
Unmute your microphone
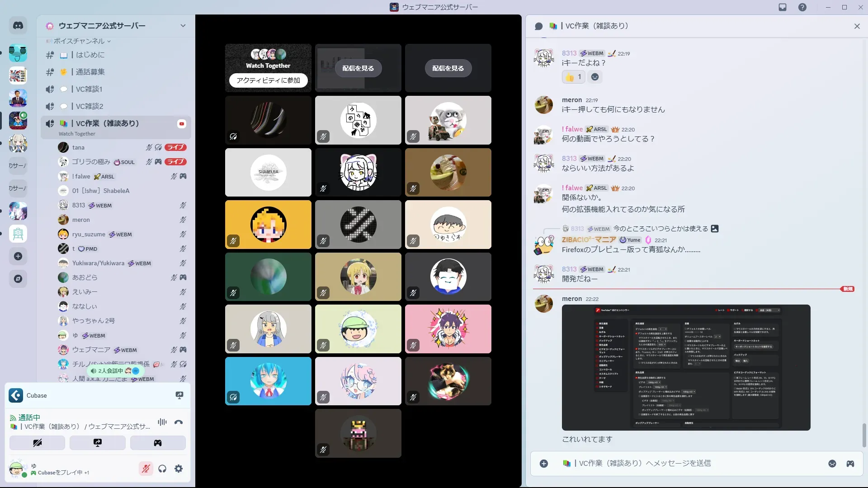coord(146,469)
